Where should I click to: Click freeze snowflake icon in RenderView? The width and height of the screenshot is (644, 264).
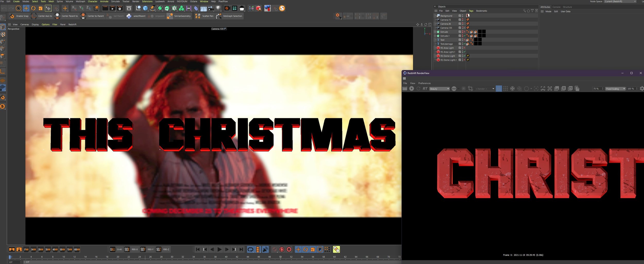[x=512, y=89]
